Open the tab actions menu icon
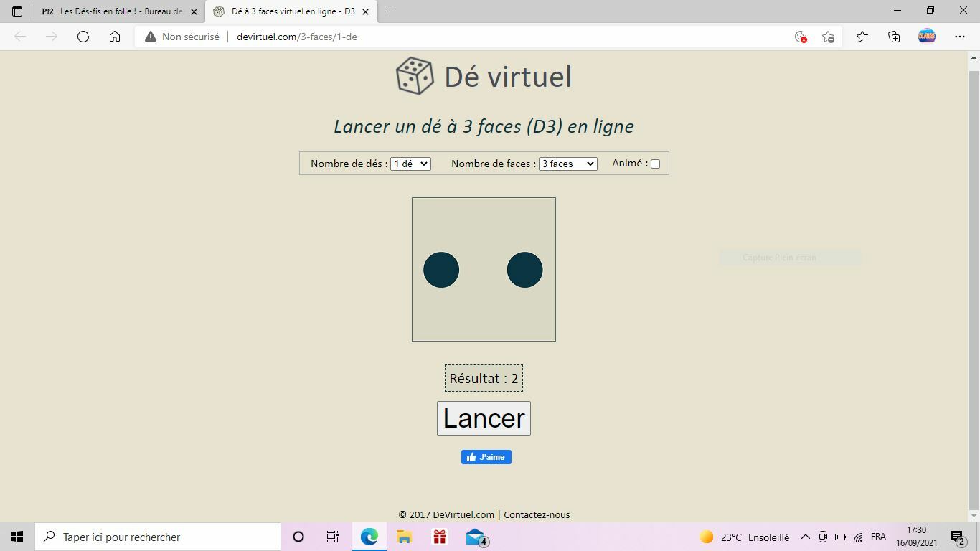Image resolution: width=980 pixels, height=551 pixels. click(17, 11)
